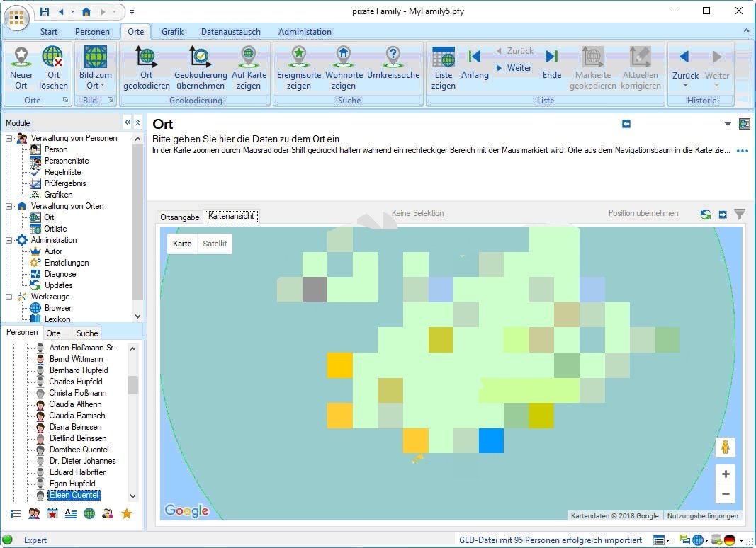Click the blue arrow icon beside refresh
756x548 pixels.
[723, 215]
